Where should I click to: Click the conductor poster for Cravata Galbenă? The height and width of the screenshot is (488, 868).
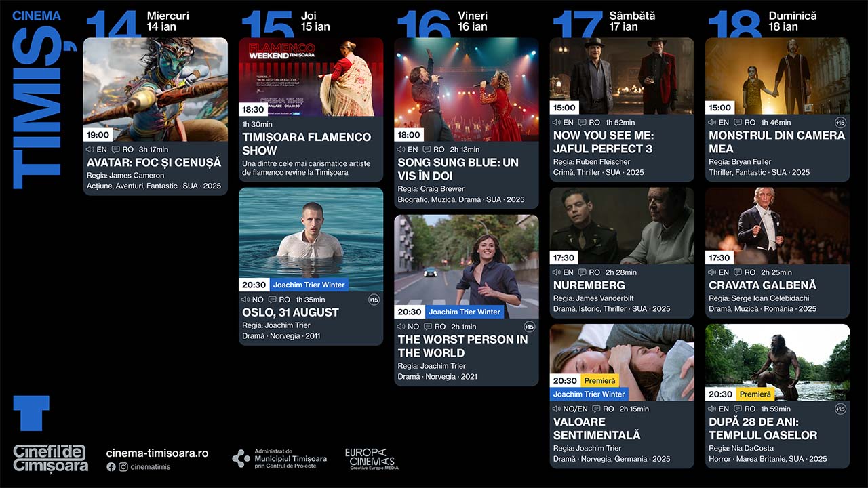tap(777, 226)
